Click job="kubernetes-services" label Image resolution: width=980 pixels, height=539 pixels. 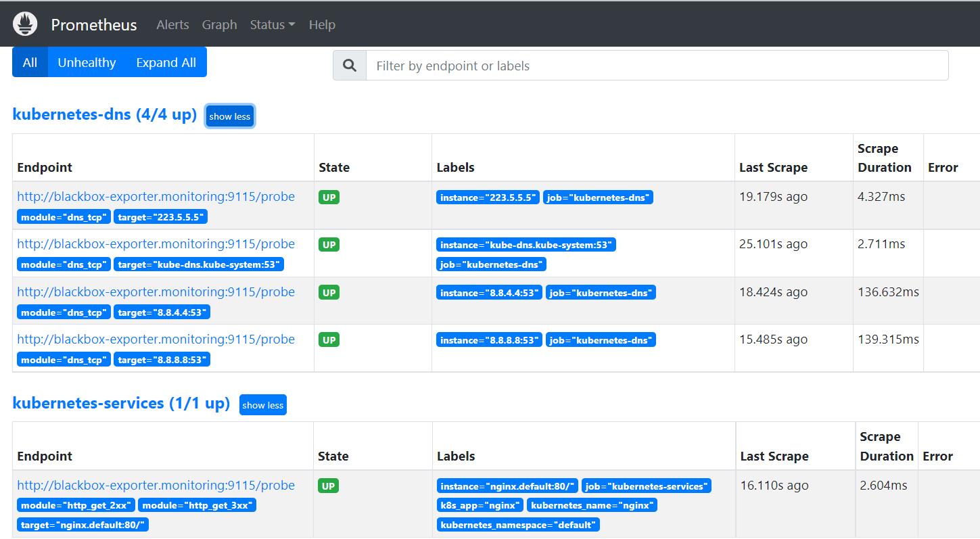pos(647,486)
